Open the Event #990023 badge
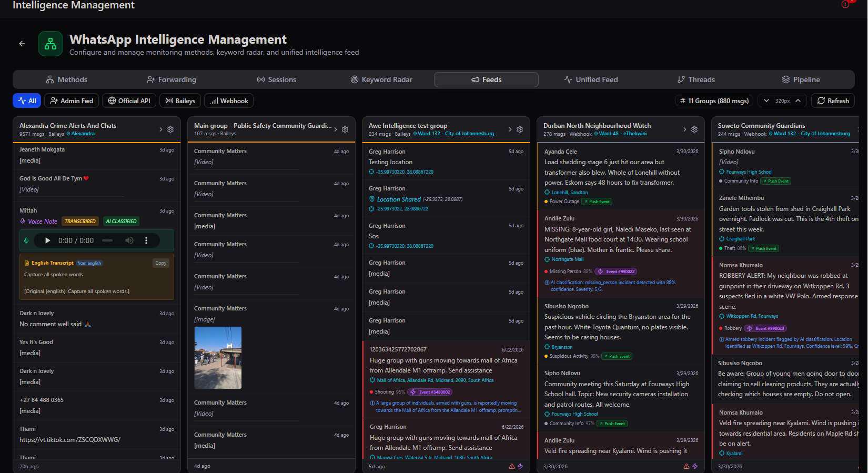The image size is (868, 473). tap(765, 328)
